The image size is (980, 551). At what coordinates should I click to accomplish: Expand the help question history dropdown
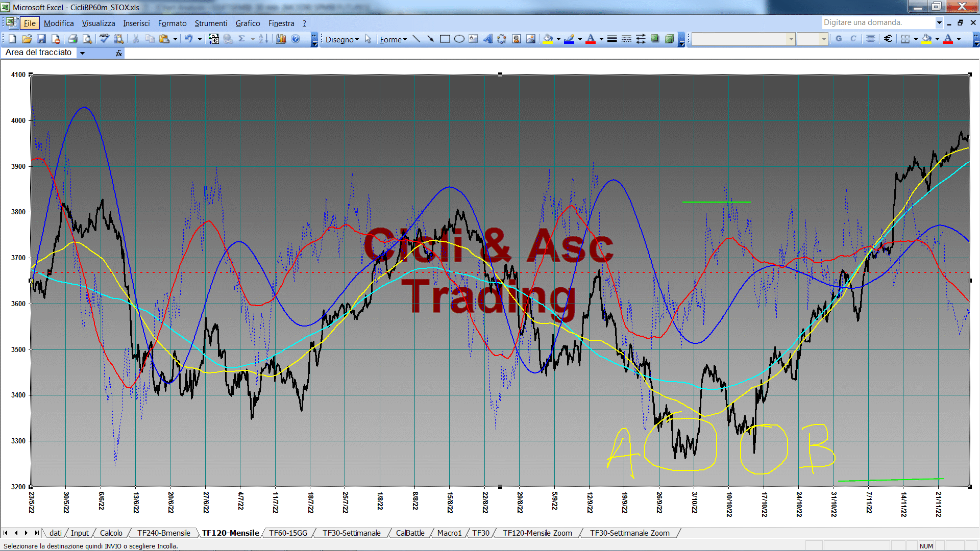pos(939,22)
